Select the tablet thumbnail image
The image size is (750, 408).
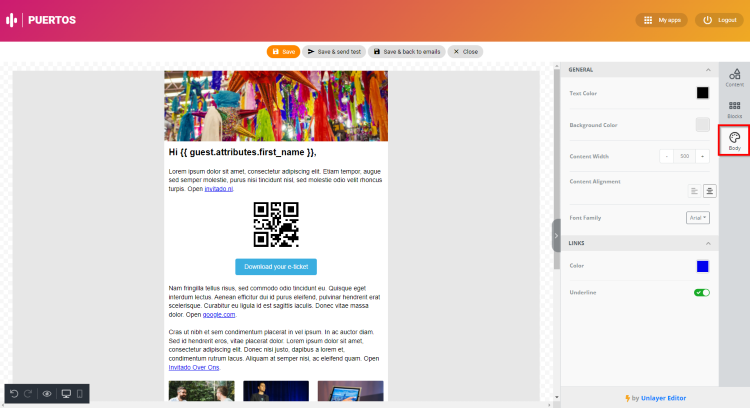point(351,391)
